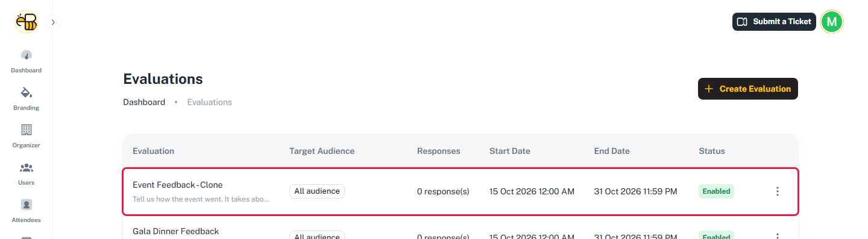
Task: Click the Evaluations page heading
Action: coord(163,79)
